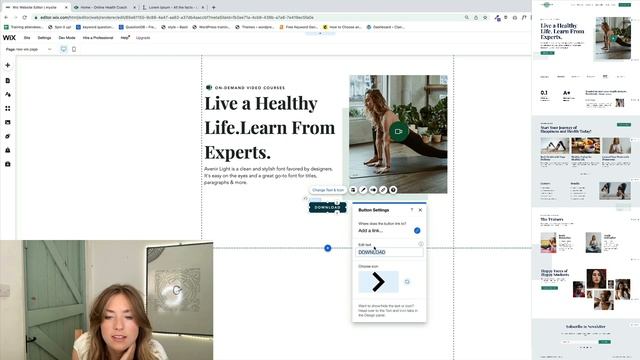Click the blue link icon beside Add a link
The image size is (640, 360).
[417, 231]
